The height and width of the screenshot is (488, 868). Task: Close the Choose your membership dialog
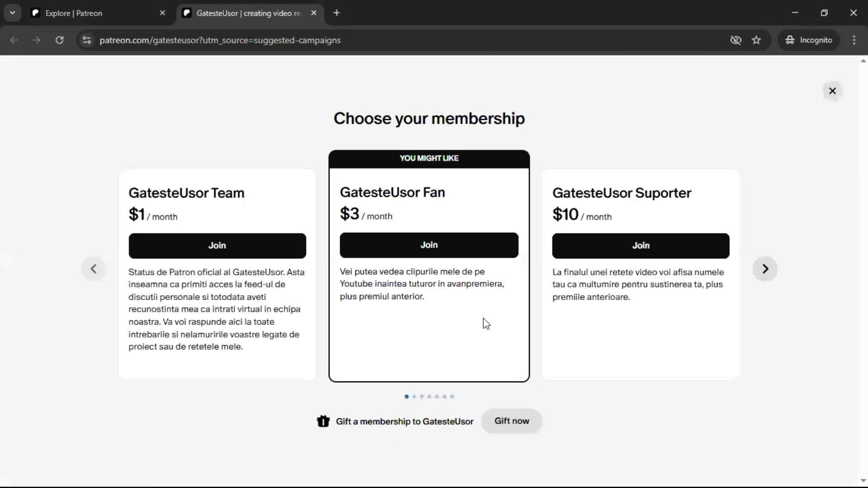(x=832, y=91)
